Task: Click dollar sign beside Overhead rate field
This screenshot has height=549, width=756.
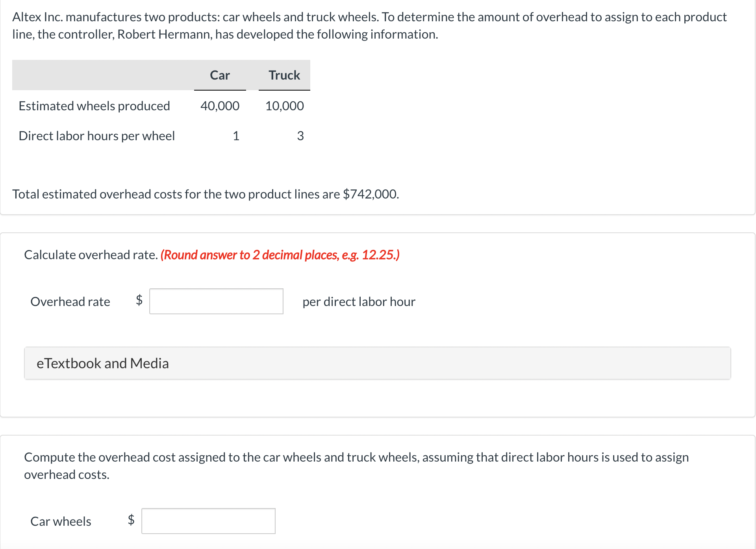Action: pyautogui.click(x=139, y=300)
